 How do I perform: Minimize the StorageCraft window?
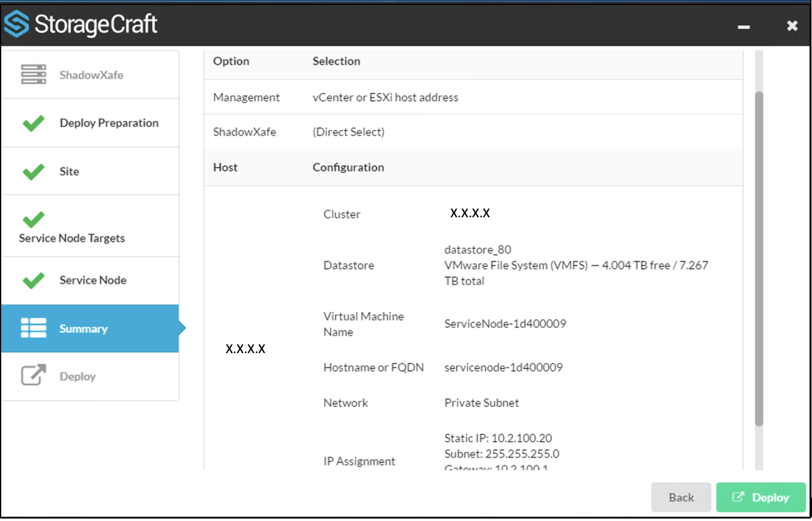pyautogui.click(x=744, y=27)
